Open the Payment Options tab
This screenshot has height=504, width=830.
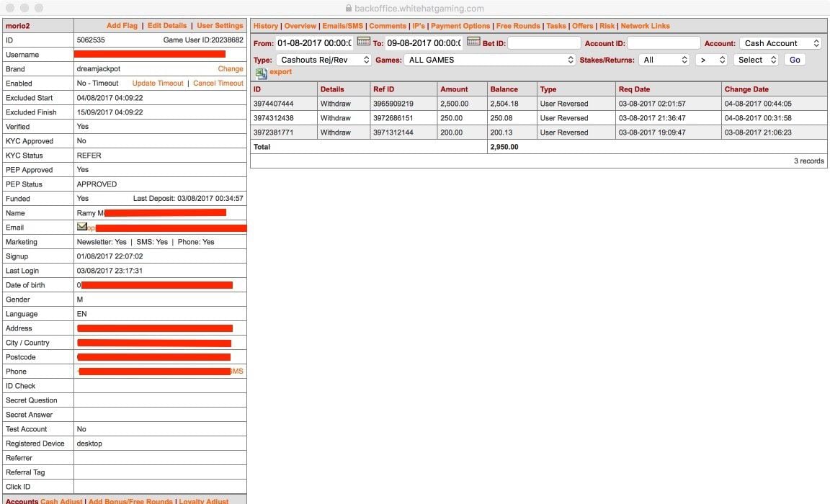[x=460, y=26]
